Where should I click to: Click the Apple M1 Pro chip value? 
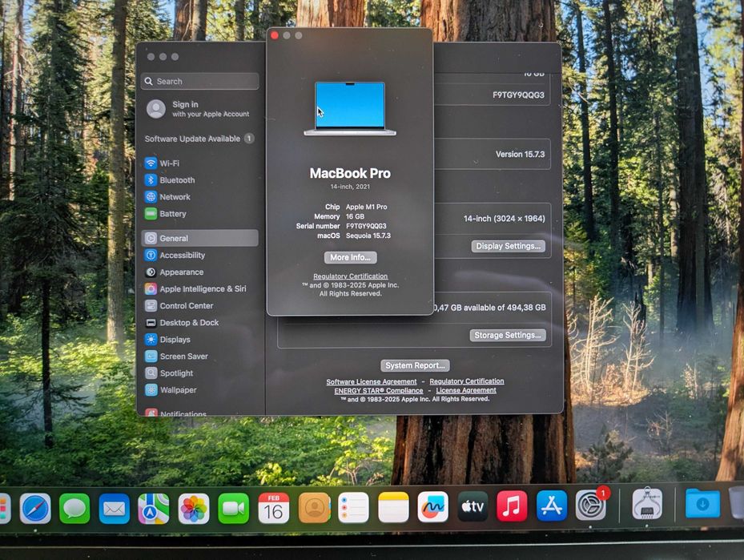coord(366,207)
